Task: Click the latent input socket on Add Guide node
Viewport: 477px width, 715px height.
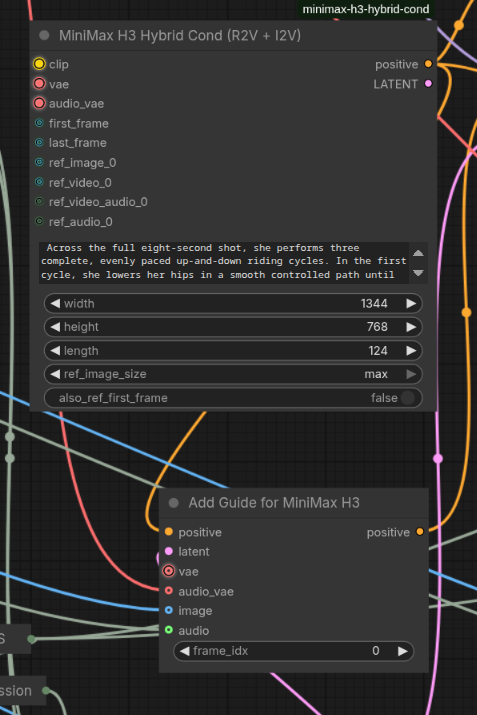Action: tap(169, 551)
